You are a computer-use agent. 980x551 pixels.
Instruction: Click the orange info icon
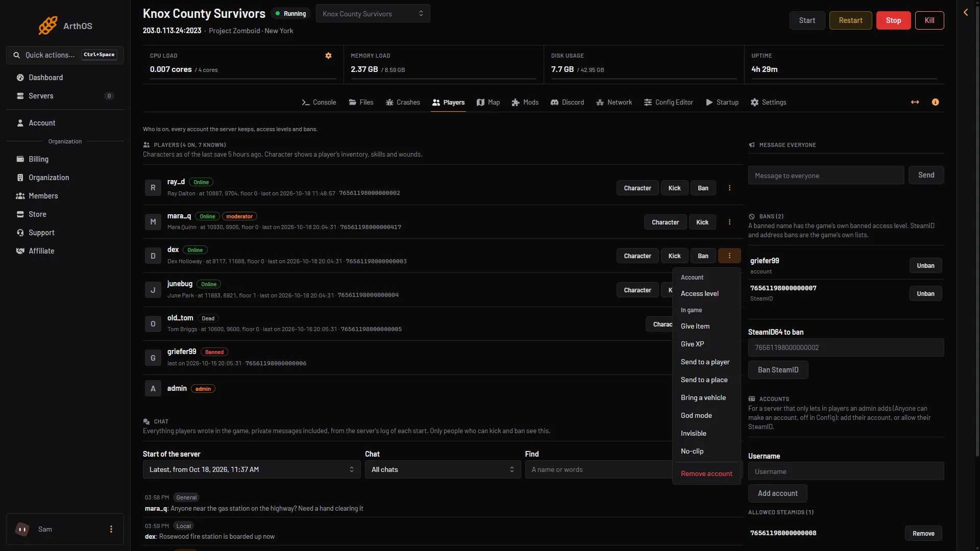(935, 102)
